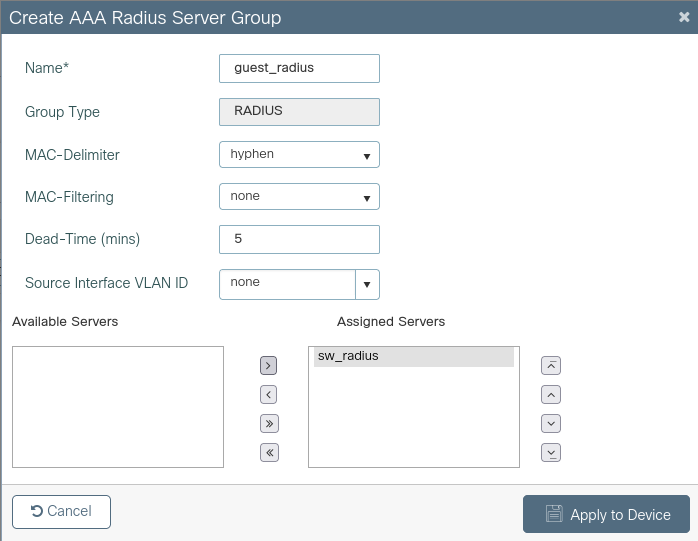698x541 pixels.
Task: Click the Source Interface VLAN ID text box
Action: 287,284
